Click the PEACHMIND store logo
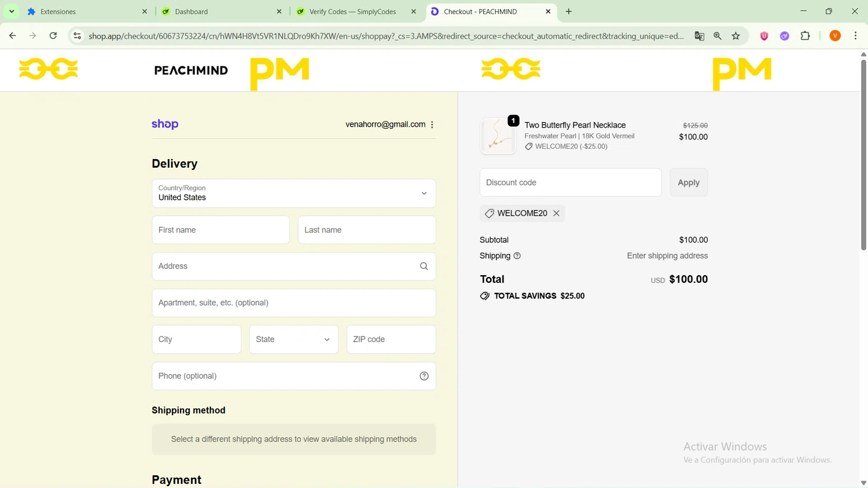 (191, 71)
